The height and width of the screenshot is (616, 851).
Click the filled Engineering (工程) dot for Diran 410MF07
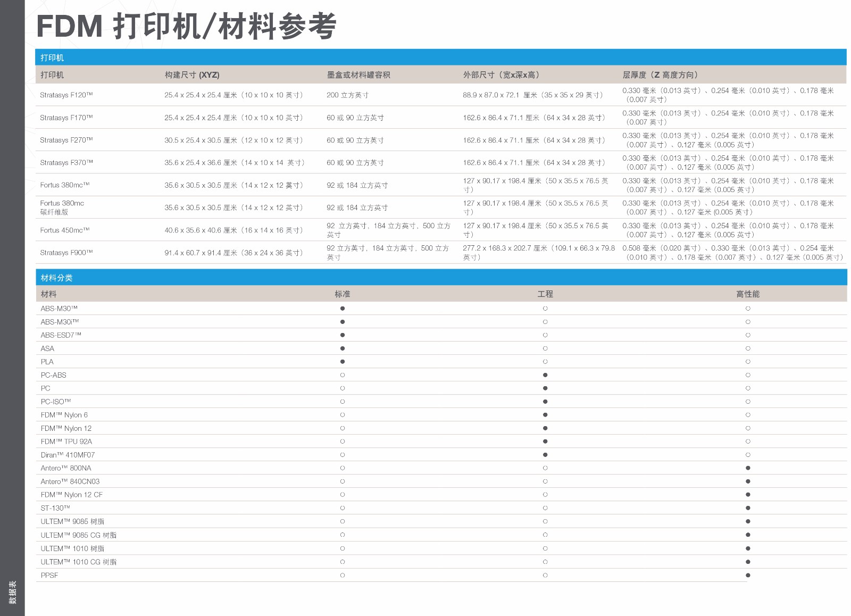545,455
